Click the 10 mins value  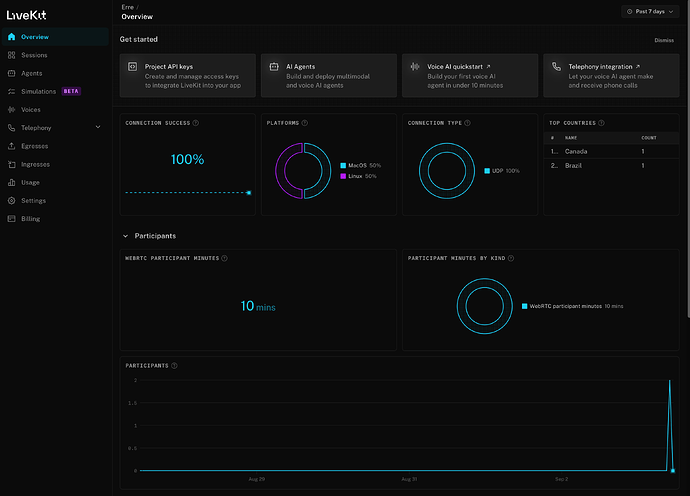(x=258, y=306)
